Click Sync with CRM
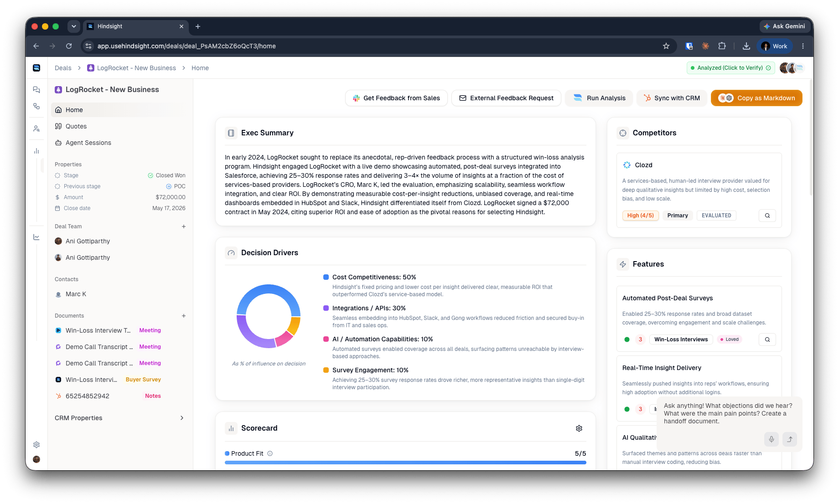839x504 pixels. (672, 98)
